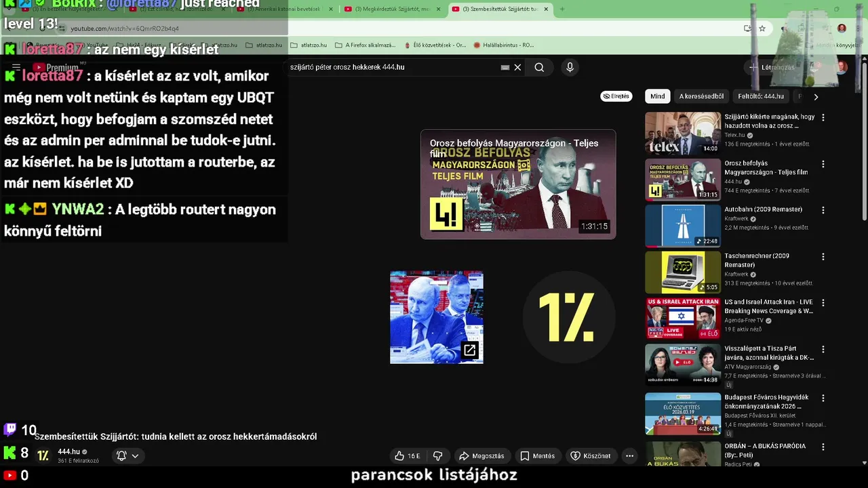
Task: Save the video with Mentés
Action: 538,456
